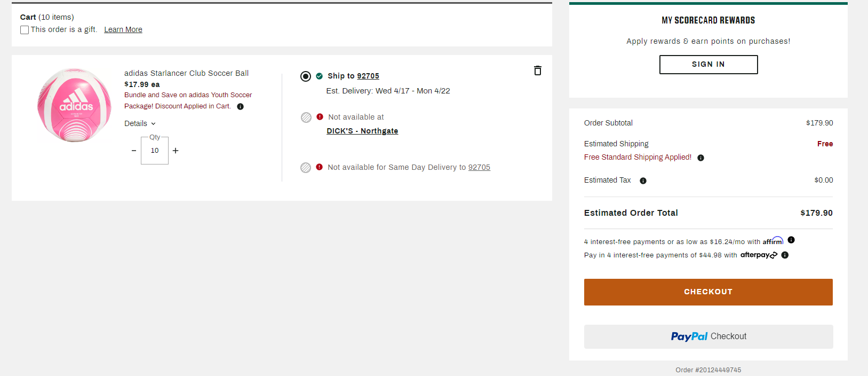Click the 'Cart (10 items)' heading

[47, 17]
